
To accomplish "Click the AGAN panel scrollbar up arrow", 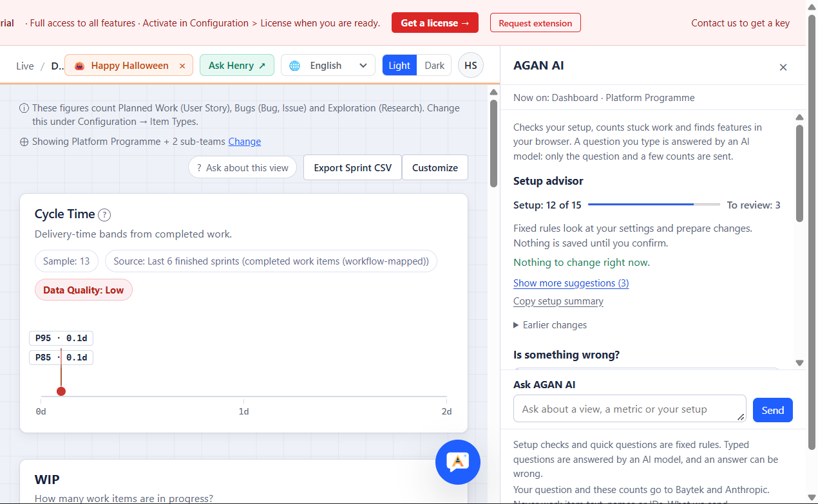I will 799,117.
